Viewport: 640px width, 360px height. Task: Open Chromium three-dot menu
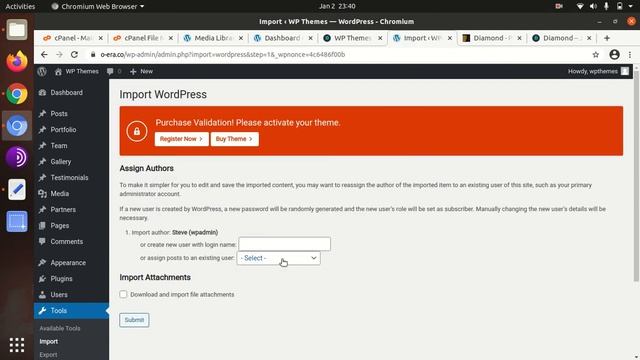[630, 54]
